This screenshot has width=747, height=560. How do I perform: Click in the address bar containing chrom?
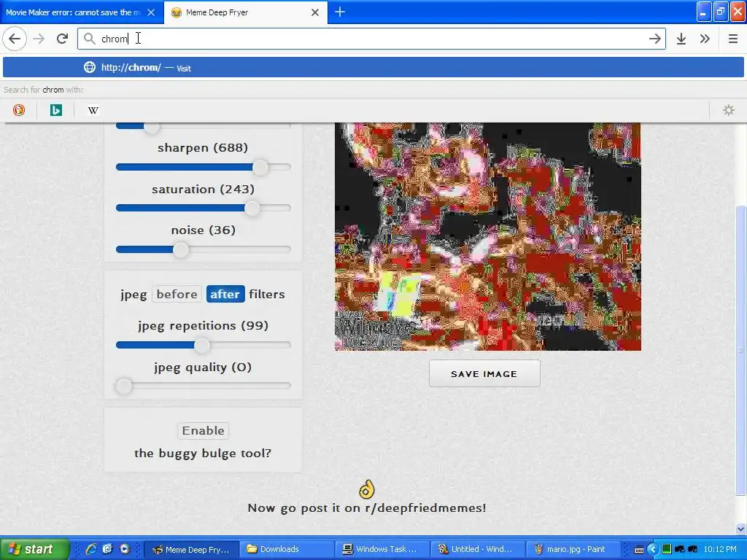371,39
